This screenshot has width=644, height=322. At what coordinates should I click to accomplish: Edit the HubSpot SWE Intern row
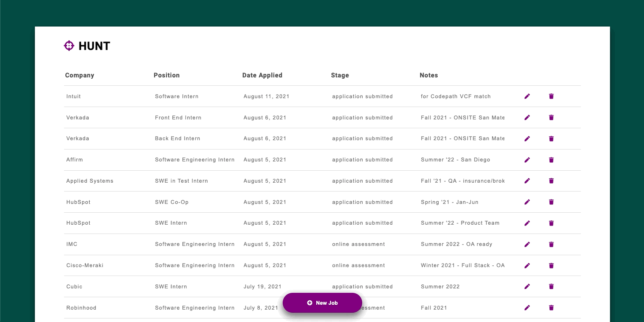point(527,223)
